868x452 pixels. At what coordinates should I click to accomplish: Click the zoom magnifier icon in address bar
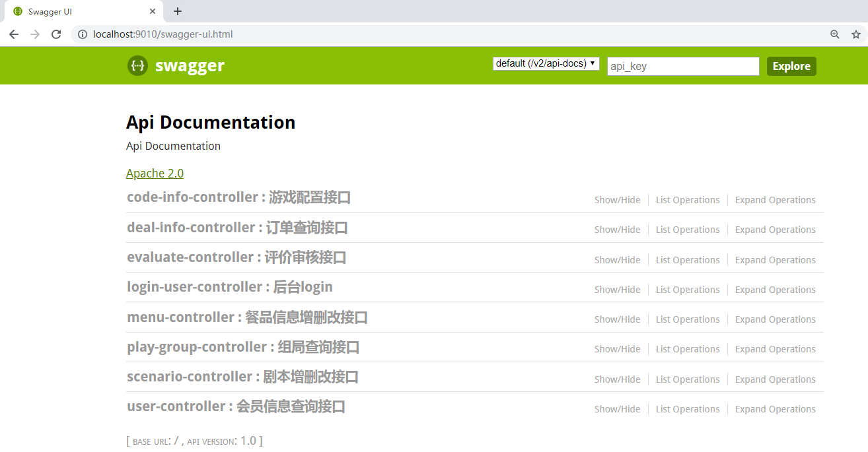[835, 34]
